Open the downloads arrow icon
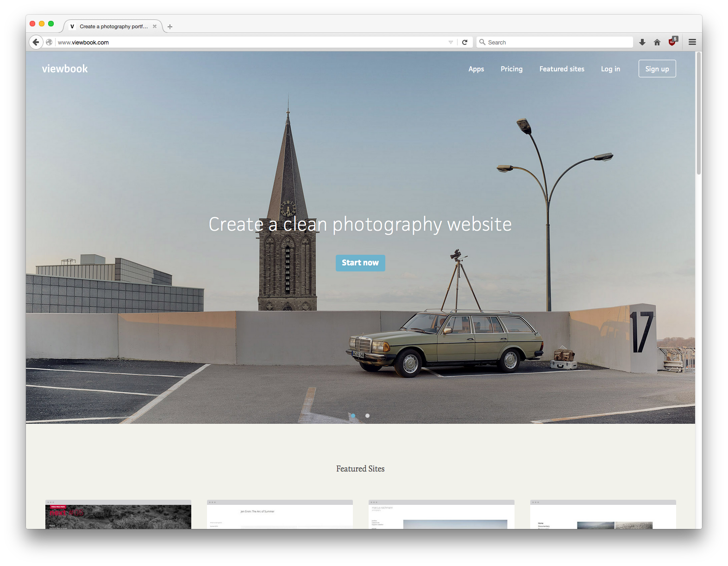 click(x=642, y=42)
